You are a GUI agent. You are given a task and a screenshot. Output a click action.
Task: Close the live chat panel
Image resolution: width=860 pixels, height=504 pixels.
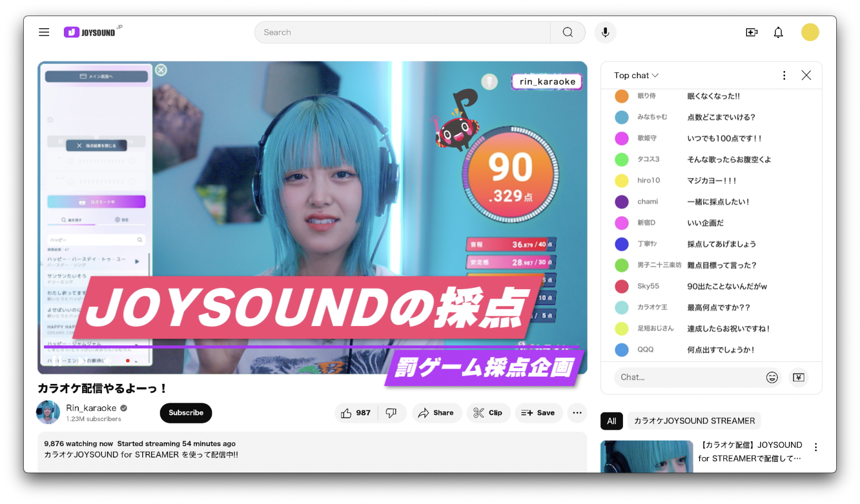[x=806, y=75]
